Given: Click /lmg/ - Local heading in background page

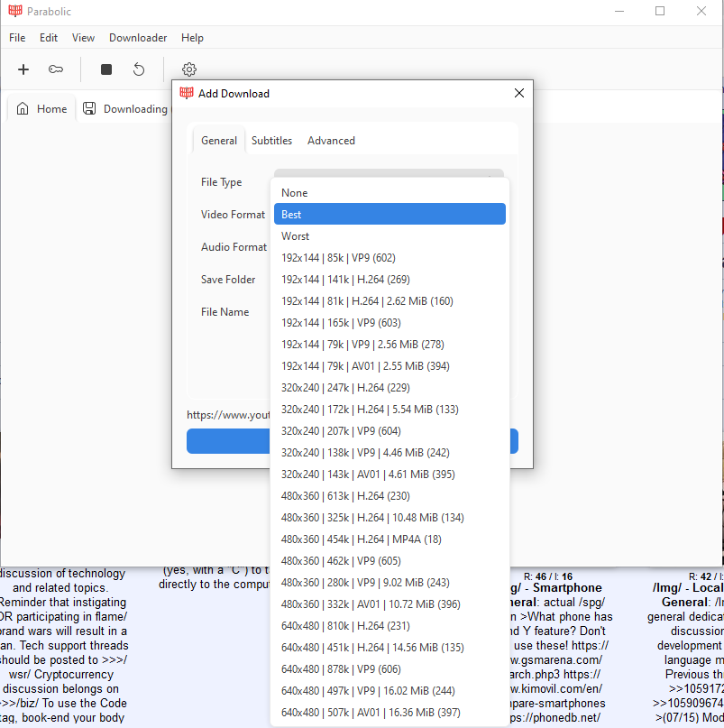Looking at the screenshot, I should click(x=688, y=588).
